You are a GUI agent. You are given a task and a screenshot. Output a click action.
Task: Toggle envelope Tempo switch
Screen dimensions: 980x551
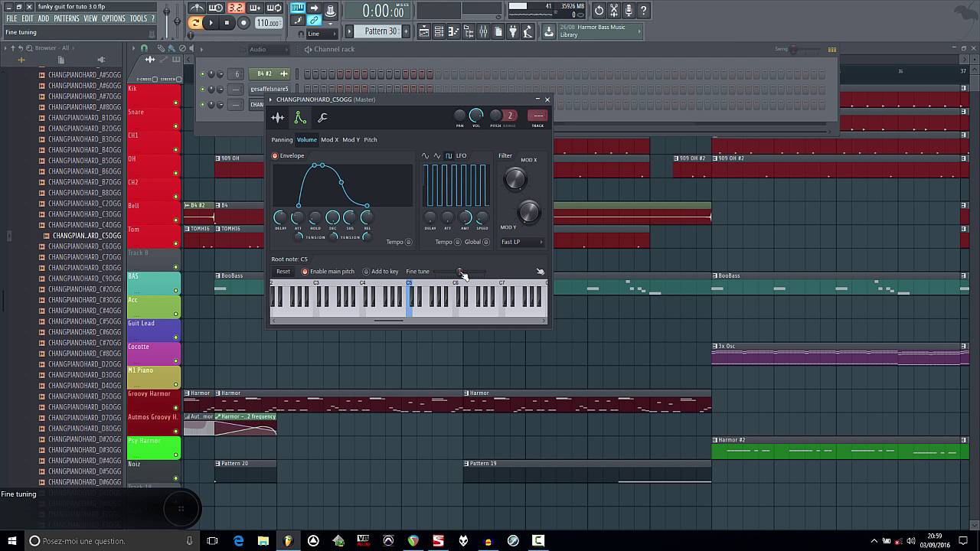coord(408,242)
